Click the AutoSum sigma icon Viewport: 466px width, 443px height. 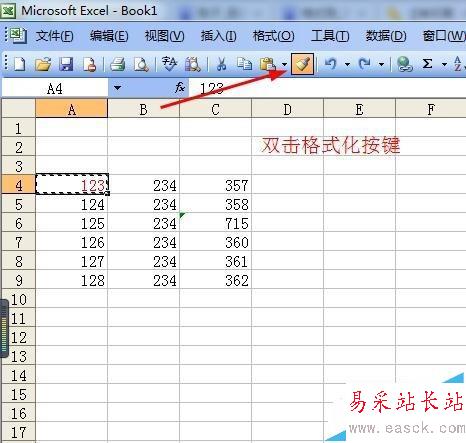427,64
